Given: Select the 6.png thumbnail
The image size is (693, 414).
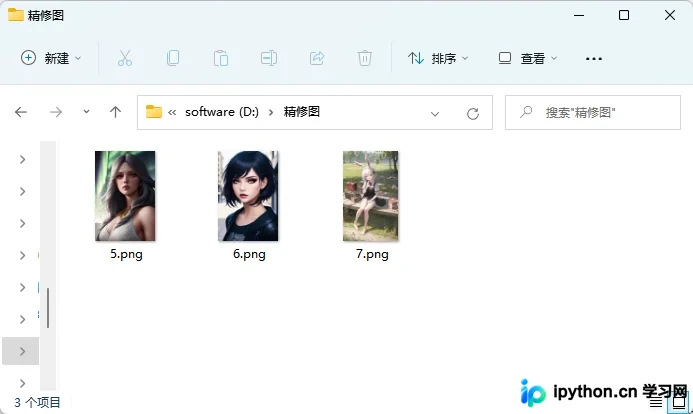Looking at the screenshot, I should click(x=248, y=196).
